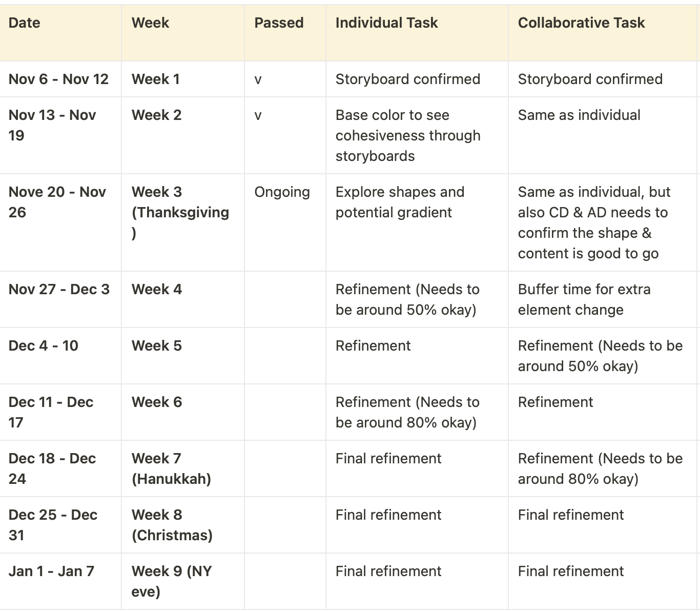The height and width of the screenshot is (612, 700).
Task: Click Buffer time for extra element change
Action: 603,299
